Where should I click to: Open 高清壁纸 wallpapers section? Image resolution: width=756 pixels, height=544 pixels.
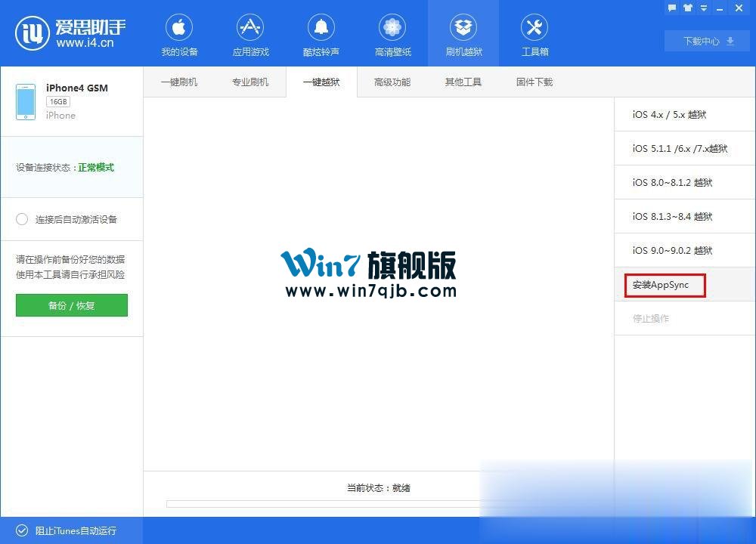click(392, 34)
